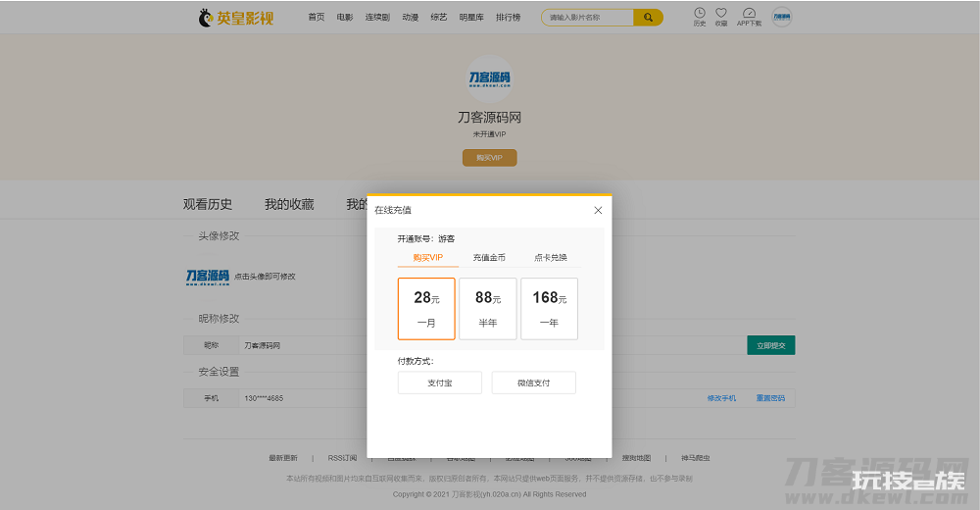Select the 购买VIP tab in dialog

[x=428, y=258]
